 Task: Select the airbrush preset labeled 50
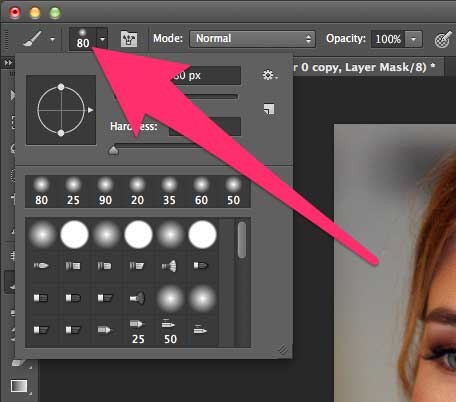(x=170, y=331)
